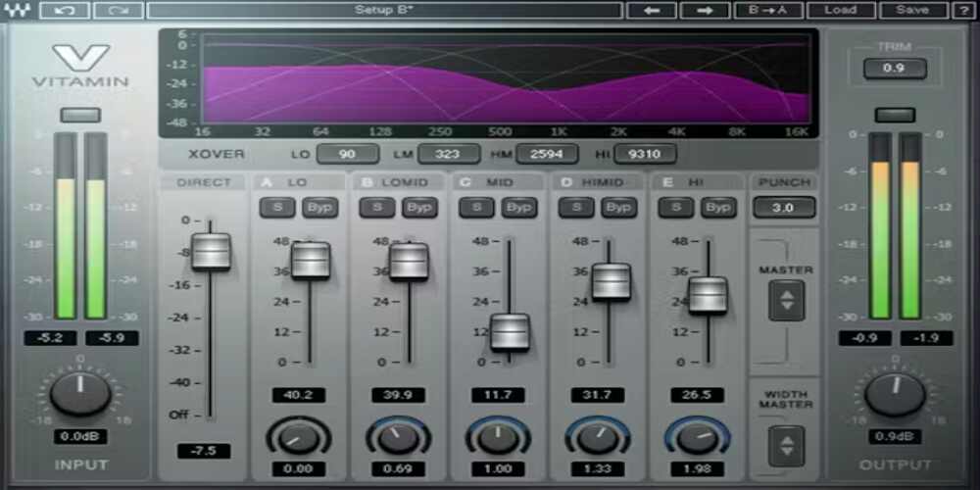980x490 pixels.
Task: Click the Width Master stepper arrows
Action: point(786,446)
